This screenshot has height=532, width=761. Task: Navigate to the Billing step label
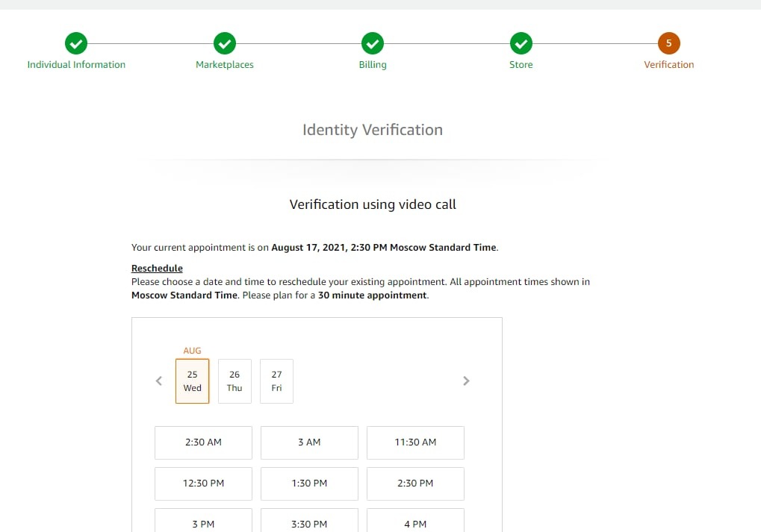coord(372,64)
